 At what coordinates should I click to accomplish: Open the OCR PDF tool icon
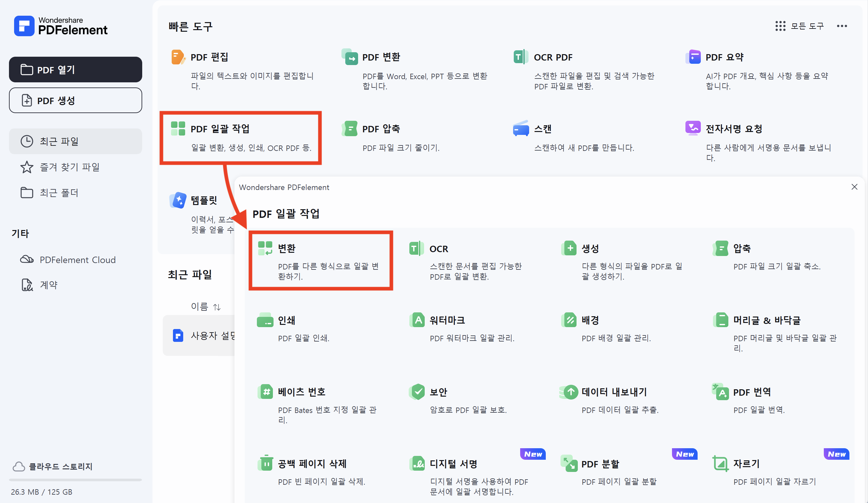[520, 57]
